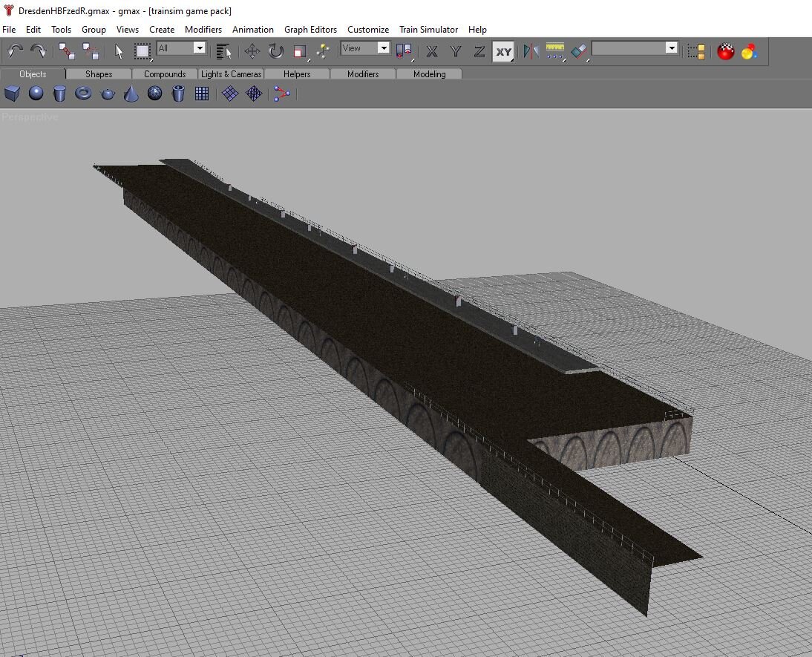Click the red-line linked nodes icon
Viewport: 812px width, 657px height.
[282, 94]
